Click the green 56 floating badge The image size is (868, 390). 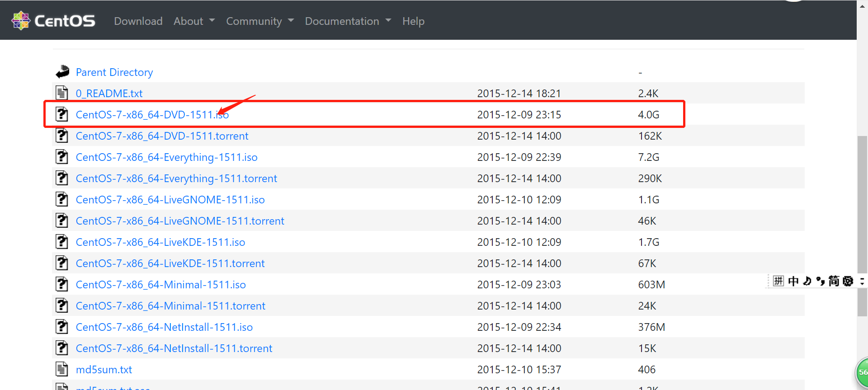[862, 373]
